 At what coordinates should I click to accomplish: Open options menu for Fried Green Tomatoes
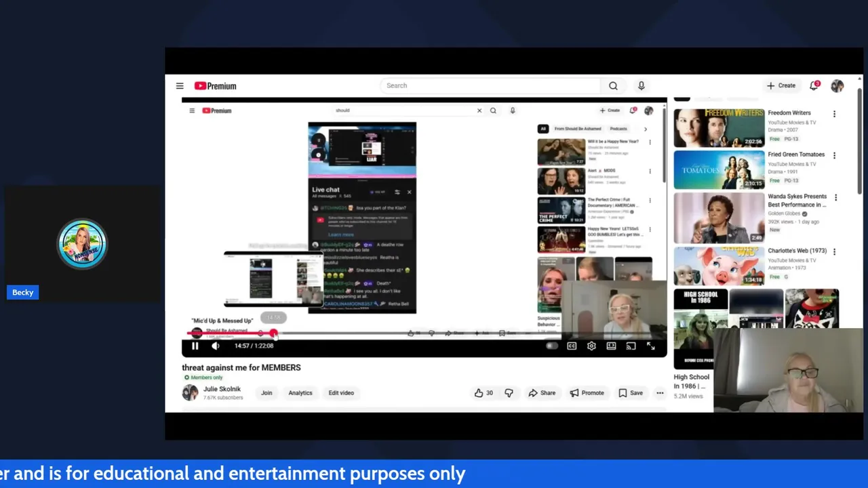[834, 155]
